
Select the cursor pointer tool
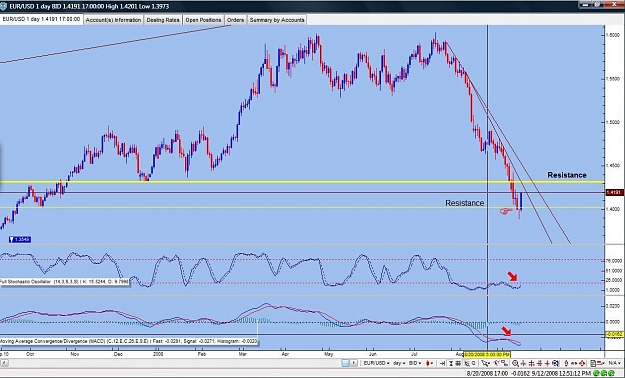(485, 363)
